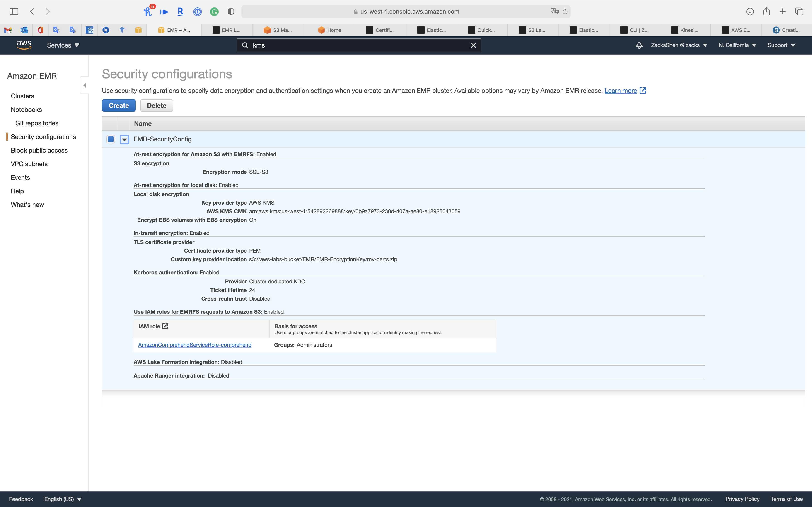Collapse the Amazon EMR side navigation arrow
The image size is (812, 507).
(x=85, y=85)
